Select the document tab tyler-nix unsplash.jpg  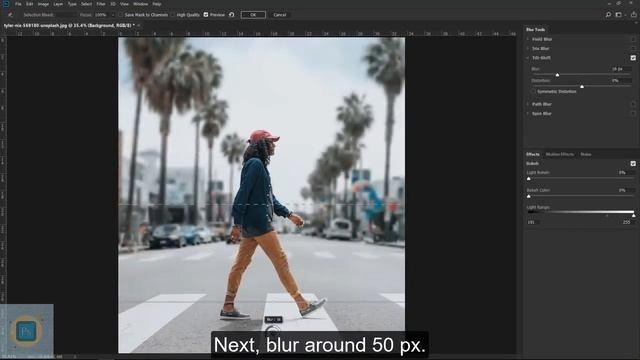point(69,25)
